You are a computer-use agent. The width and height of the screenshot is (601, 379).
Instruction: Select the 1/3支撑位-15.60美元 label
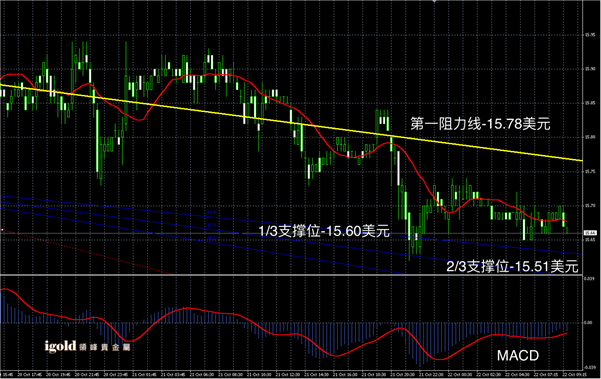click(324, 231)
